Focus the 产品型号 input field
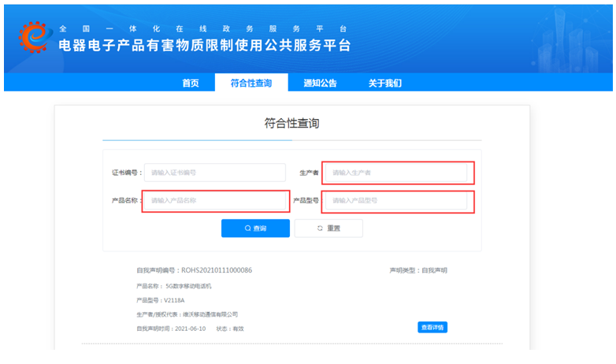 coord(396,200)
